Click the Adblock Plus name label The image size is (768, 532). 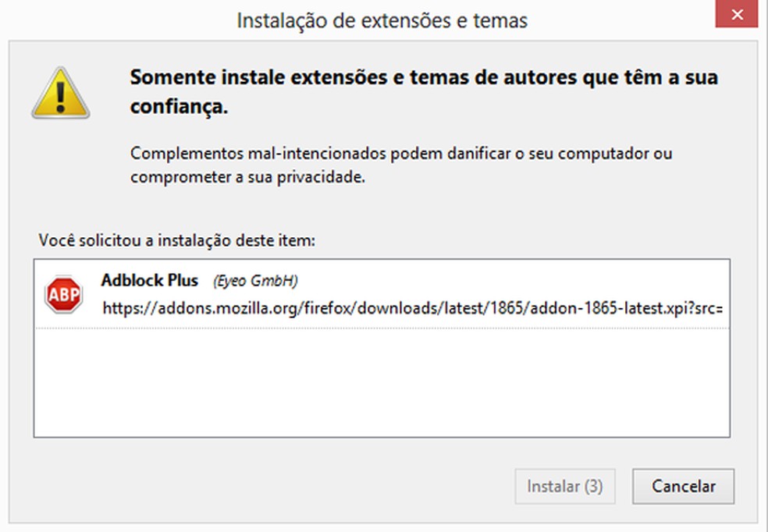coord(150,282)
